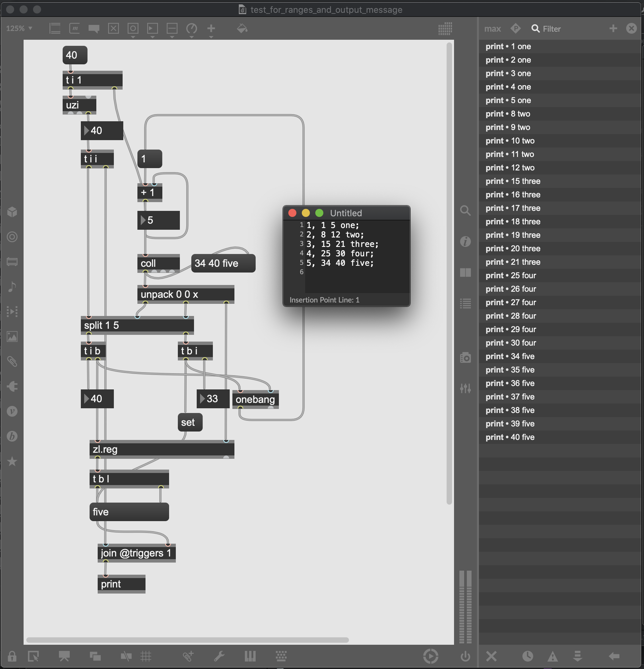The width and height of the screenshot is (644, 669).
Task: Select the number box showing 33
Action: [213, 399]
